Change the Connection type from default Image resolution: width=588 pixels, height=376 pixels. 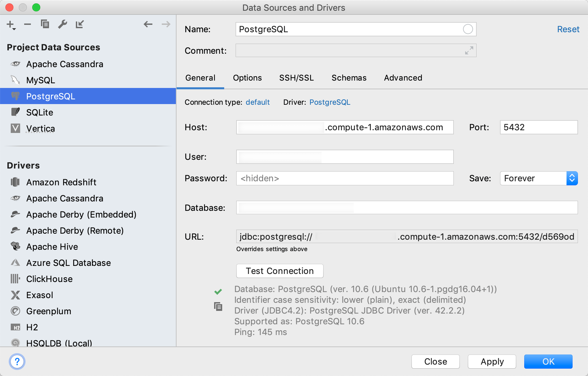point(258,102)
